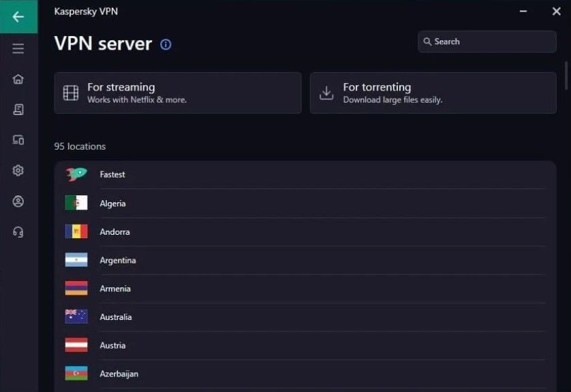Click the magnifier icon in Search
Viewport: 571px width, 392px height.
click(x=427, y=42)
